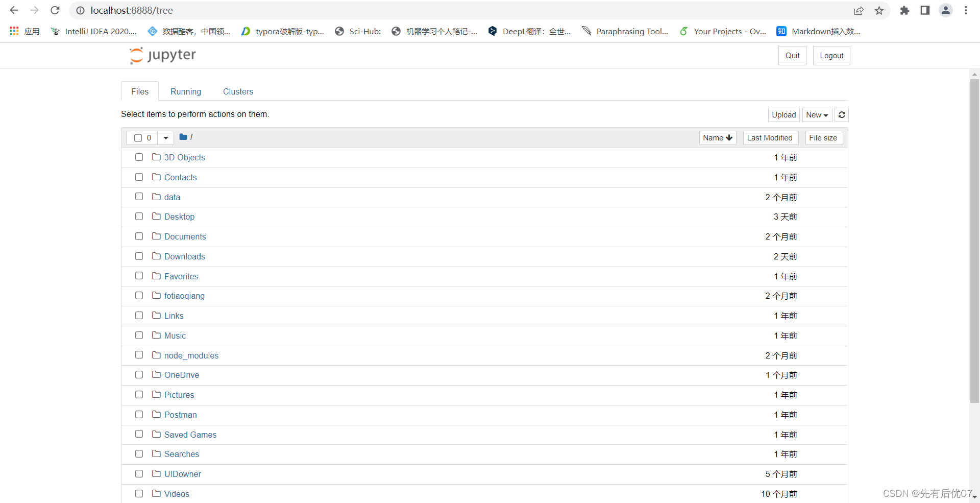
Task: Tick the Documents folder checkbox
Action: tap(139, 236)
